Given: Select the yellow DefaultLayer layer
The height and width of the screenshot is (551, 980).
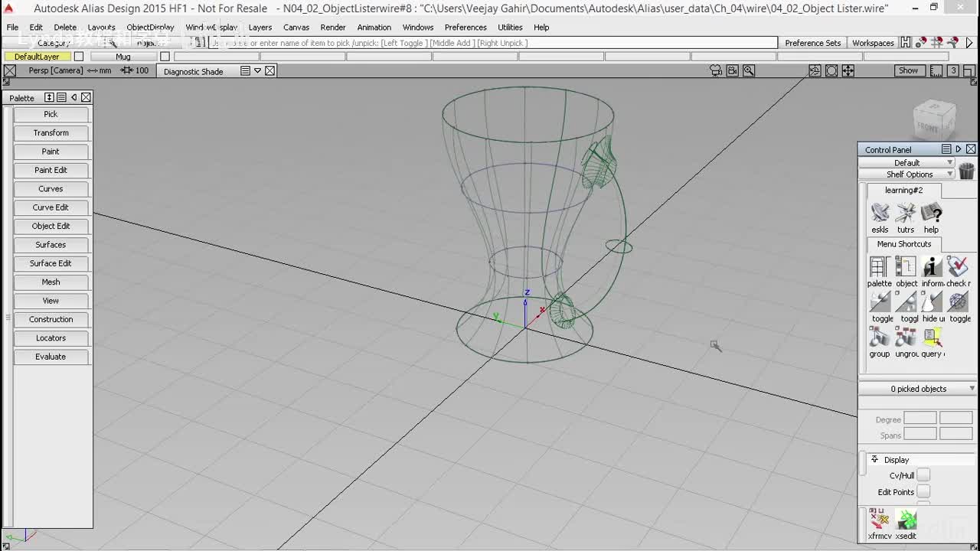Looking at the screenshot, I should 37,57.
